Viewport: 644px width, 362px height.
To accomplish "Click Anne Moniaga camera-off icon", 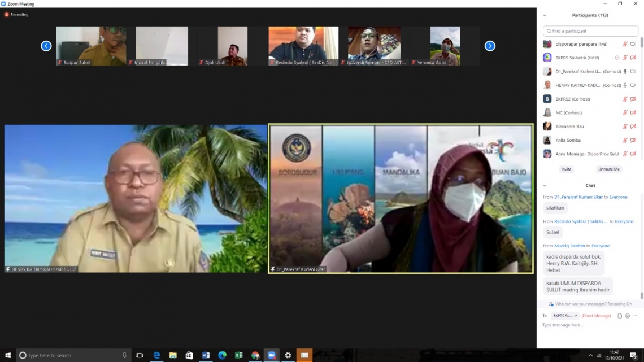I will point(633,154).
